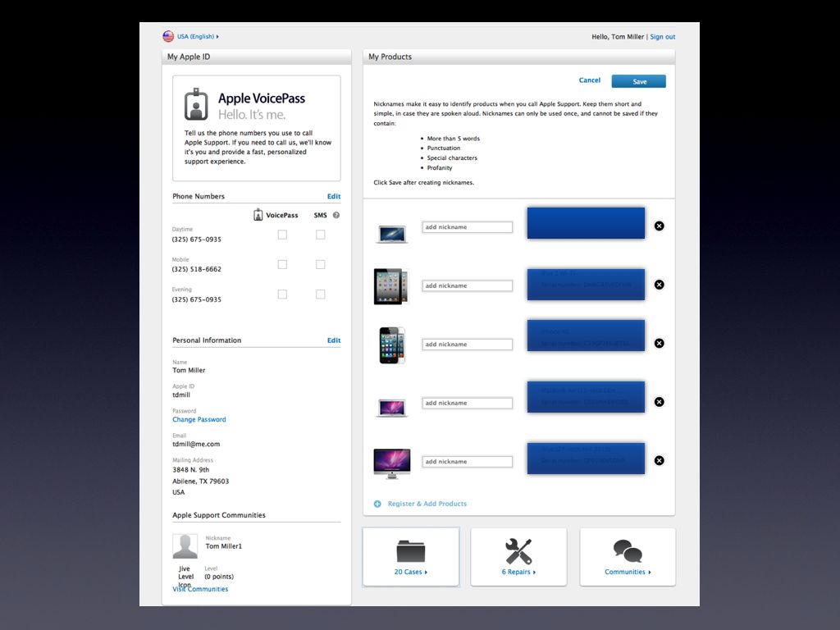Image resolution: width=840 pixels, height=630 pixels.
Task: Click the Tom Miller1 nickname text
Action: coord(224,546)
